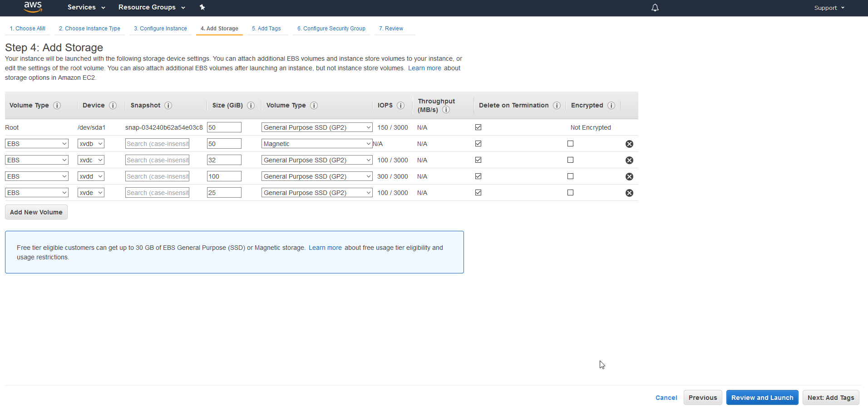Open the notifications bell

pyautogui.click(x=655, y=8)
